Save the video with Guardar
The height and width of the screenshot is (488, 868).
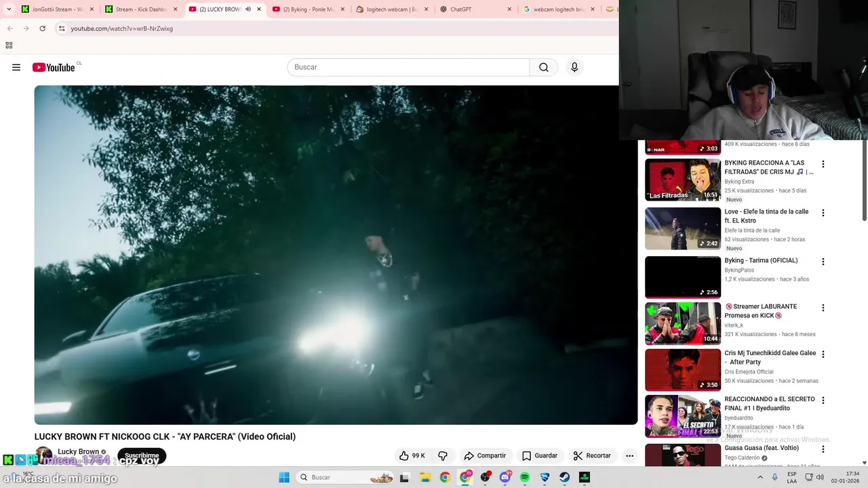tap(540, 455)
